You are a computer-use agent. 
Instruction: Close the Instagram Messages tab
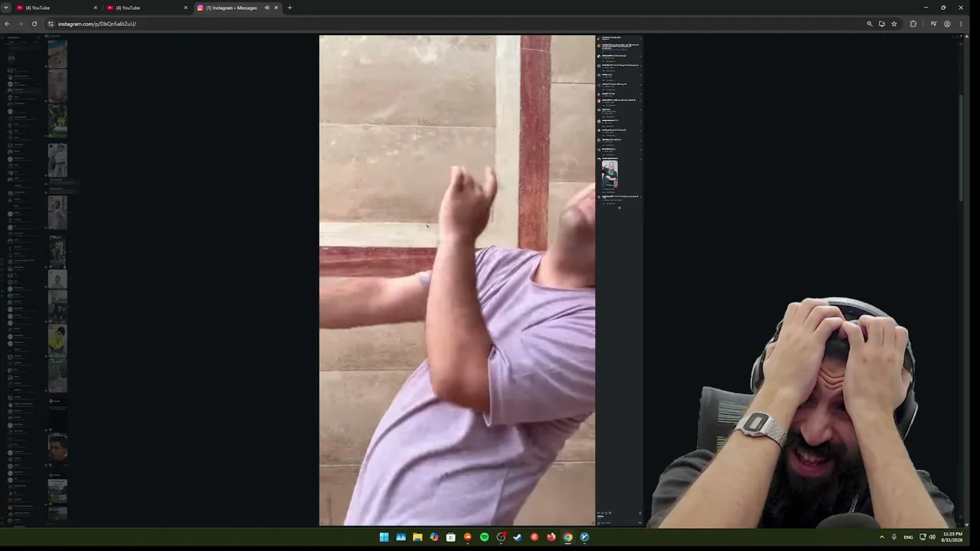[x=276, y=8]
